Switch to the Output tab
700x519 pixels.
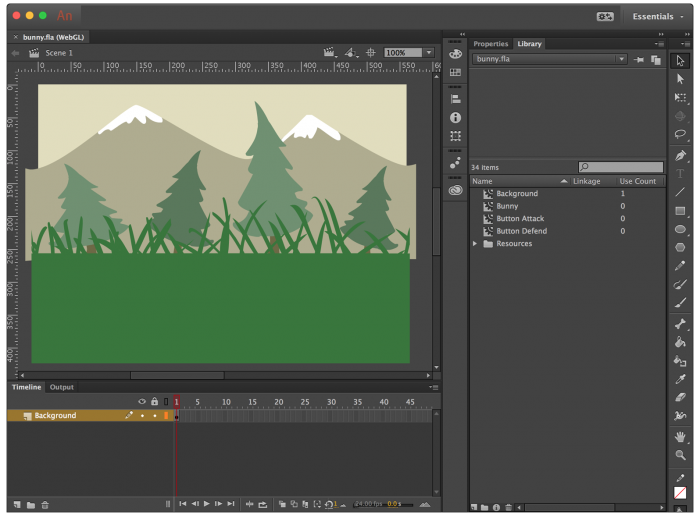[x=62, y=387]
